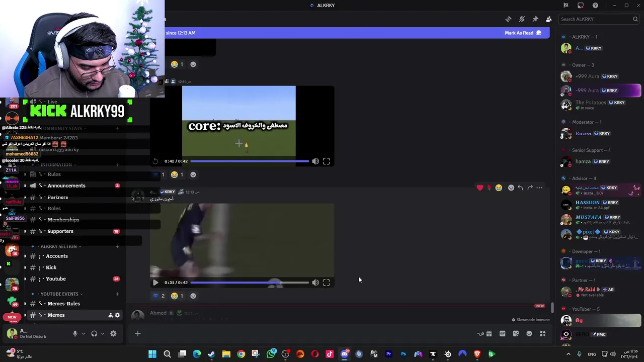Screen dimensions: 644x362
Task: Show pinned messages pin icon
Action: pos(535,19)
